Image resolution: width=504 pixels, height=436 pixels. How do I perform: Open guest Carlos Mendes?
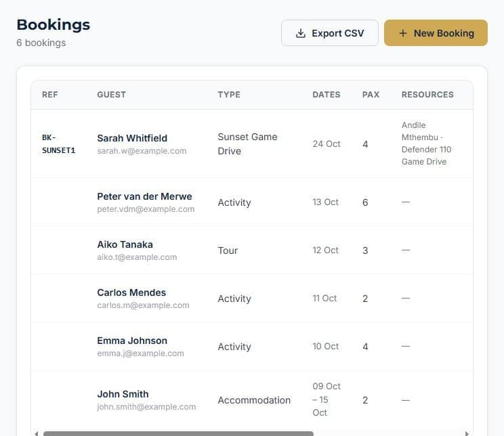coord(131,292)
